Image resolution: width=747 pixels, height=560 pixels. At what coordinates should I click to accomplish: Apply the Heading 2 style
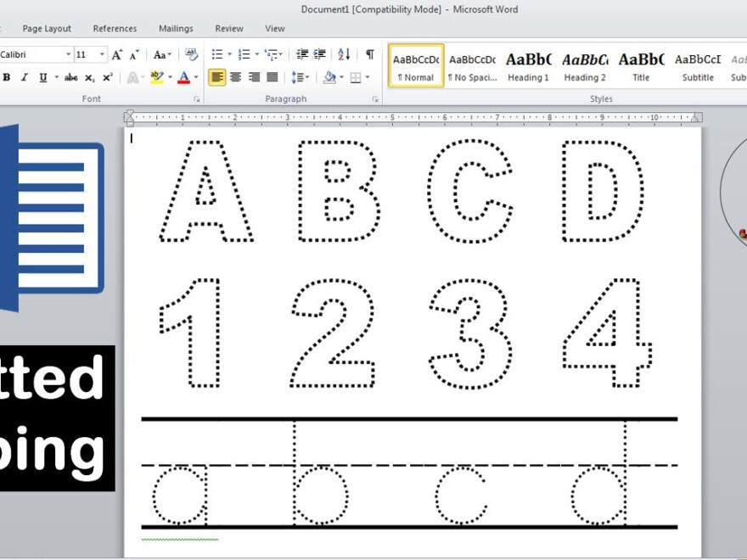(585, 65)
